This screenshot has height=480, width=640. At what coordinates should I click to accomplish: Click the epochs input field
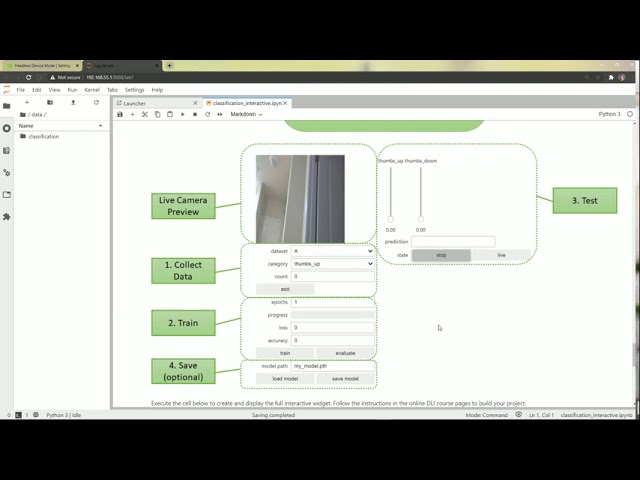click(x=333, y=302)
